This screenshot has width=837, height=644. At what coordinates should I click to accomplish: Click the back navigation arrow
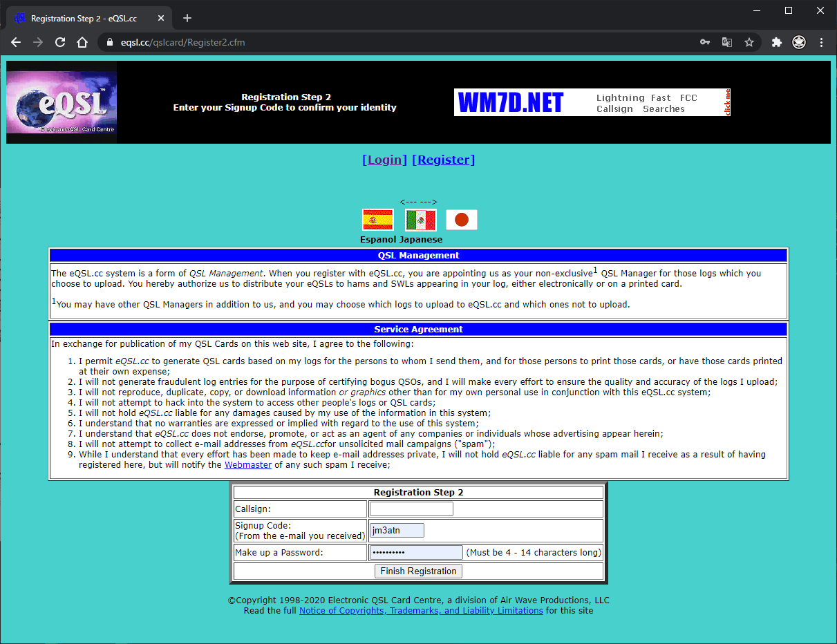click(16, 42)
